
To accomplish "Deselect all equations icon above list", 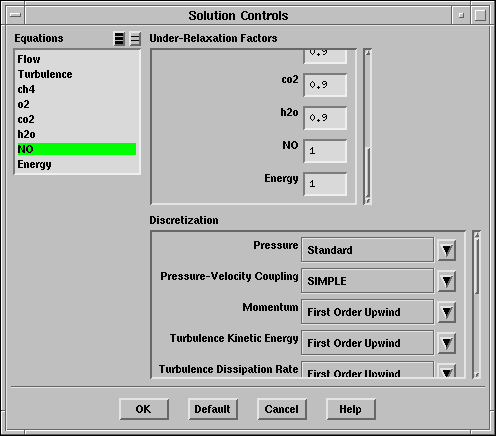I will point(135,39).
